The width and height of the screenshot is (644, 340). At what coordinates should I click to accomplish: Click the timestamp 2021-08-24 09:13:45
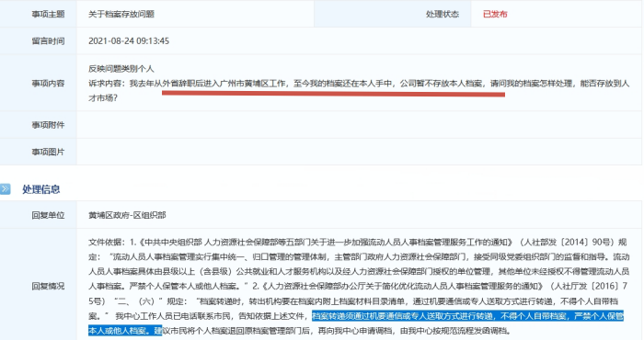(x=129, y=41)
